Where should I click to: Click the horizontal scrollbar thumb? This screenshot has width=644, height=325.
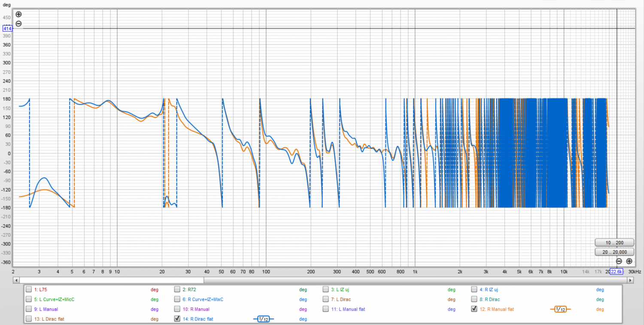tap(416, 280)
